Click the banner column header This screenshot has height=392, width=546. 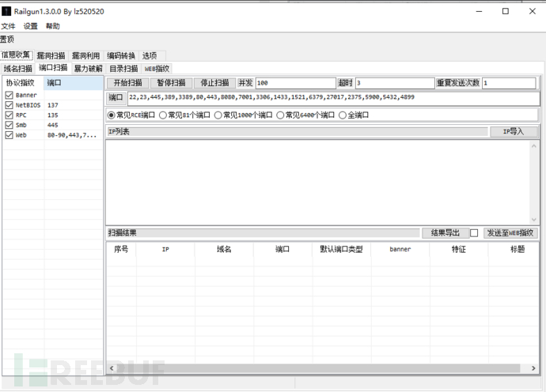[400, 249]
